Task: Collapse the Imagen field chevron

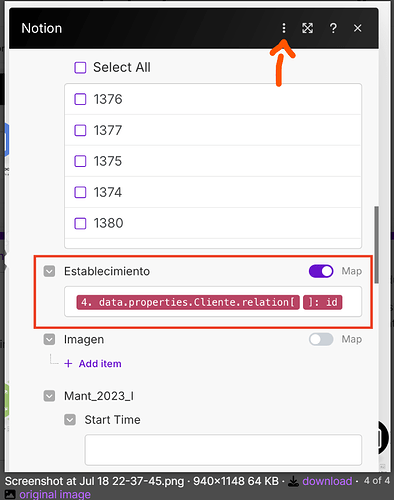Action: (49, 339)
